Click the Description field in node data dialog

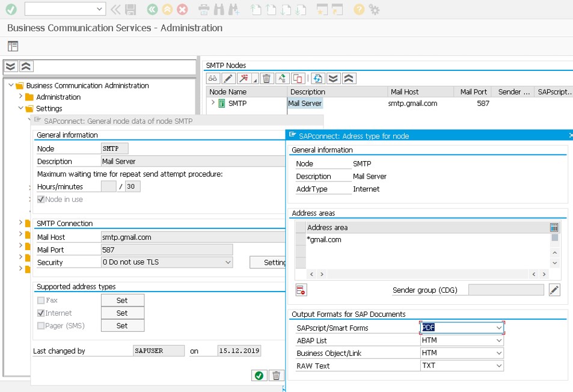click(193, 162)
